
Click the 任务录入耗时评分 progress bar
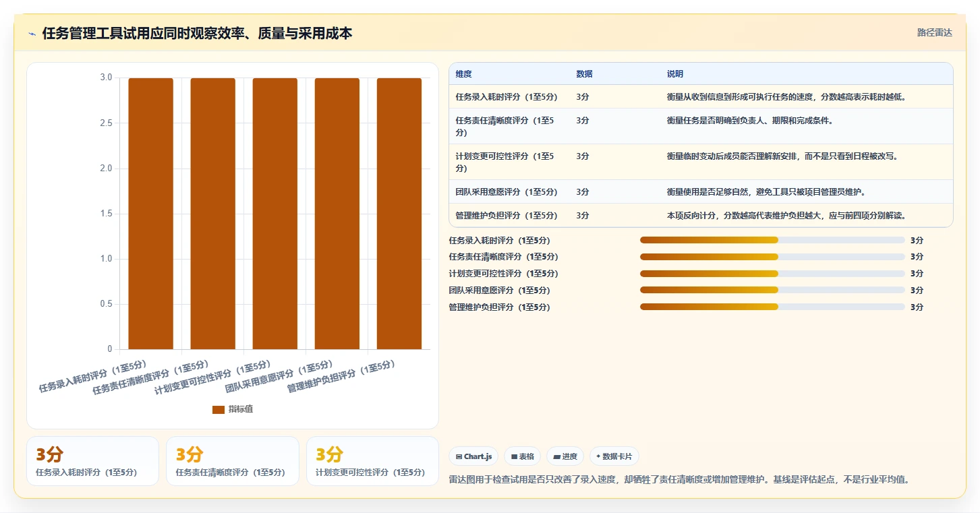pos(772,240)
